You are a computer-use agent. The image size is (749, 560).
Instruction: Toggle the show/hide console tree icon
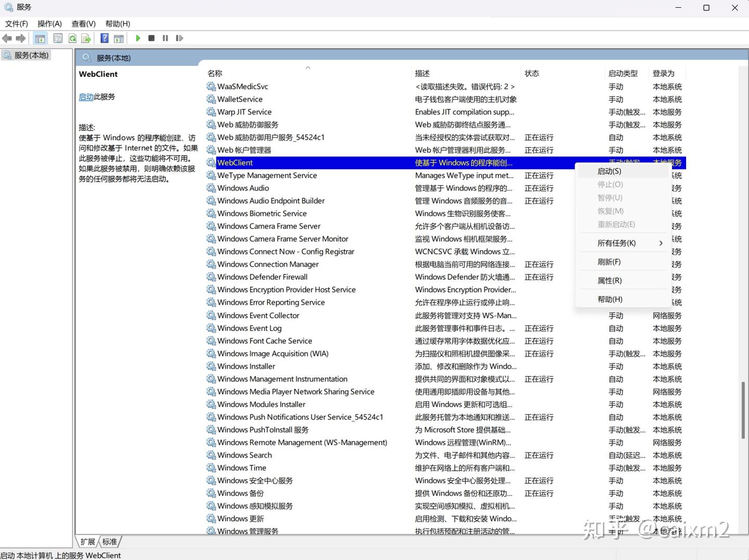click(40, 38)
